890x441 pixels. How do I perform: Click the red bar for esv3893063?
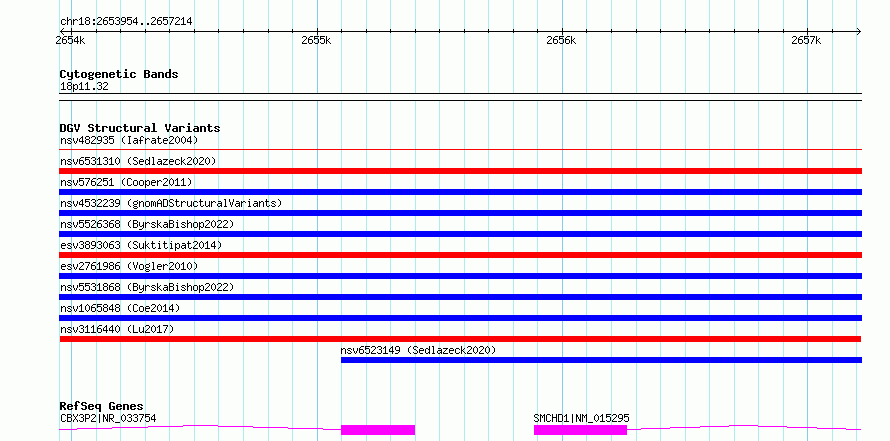[x=460, y=255]
